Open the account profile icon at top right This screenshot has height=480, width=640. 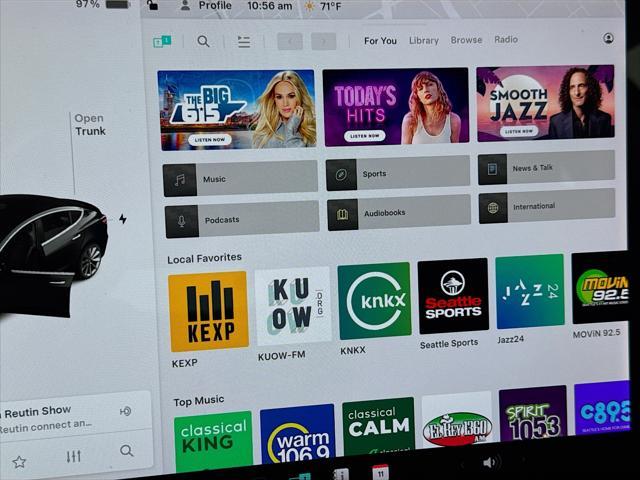(x=608, y=38)
